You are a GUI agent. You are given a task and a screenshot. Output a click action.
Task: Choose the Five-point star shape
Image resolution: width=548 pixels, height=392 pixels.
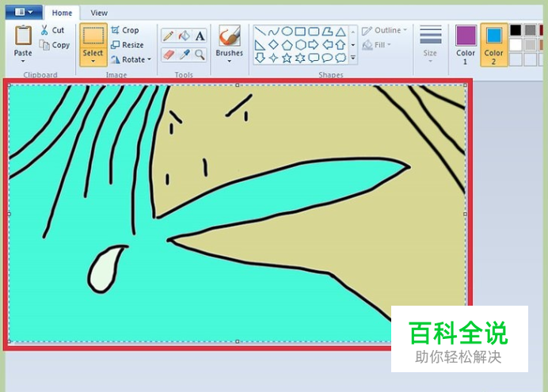point(287,58)
